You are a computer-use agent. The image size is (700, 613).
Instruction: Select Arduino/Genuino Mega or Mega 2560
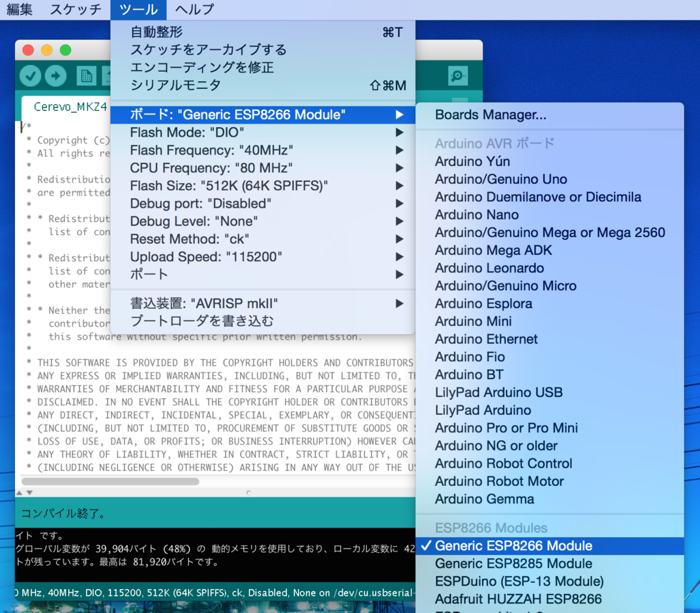pyautogui.click(x=550, y=233)
